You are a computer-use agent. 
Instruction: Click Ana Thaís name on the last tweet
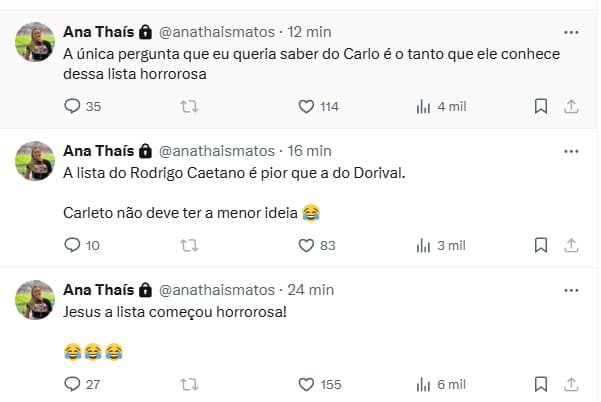[x=97, y=290]
